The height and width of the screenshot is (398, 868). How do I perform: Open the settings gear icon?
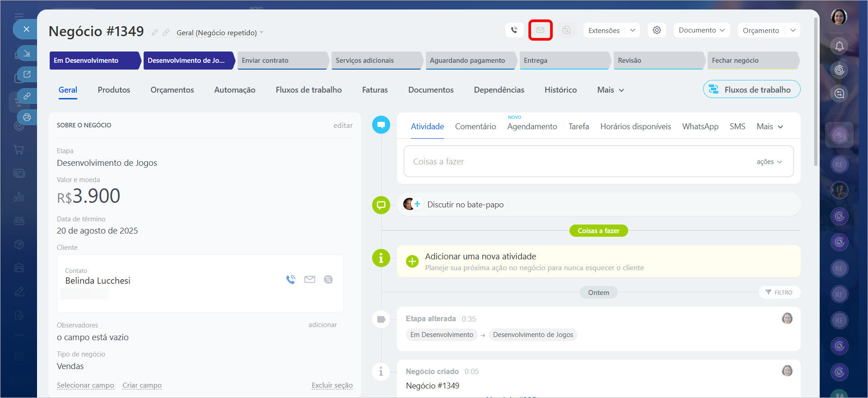click(x=657, y=30)
